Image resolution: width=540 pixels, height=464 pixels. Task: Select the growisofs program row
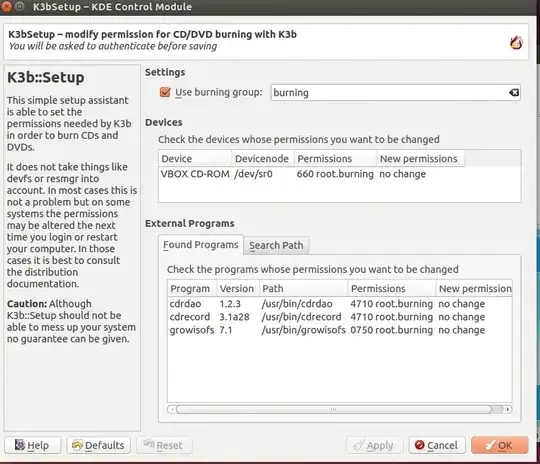(x=339, y=330)
